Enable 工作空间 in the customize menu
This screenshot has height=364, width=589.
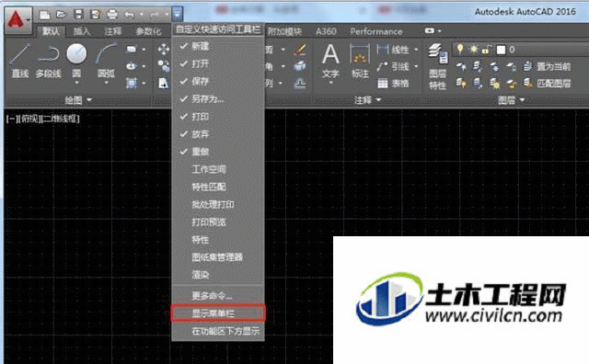point(218,169)
